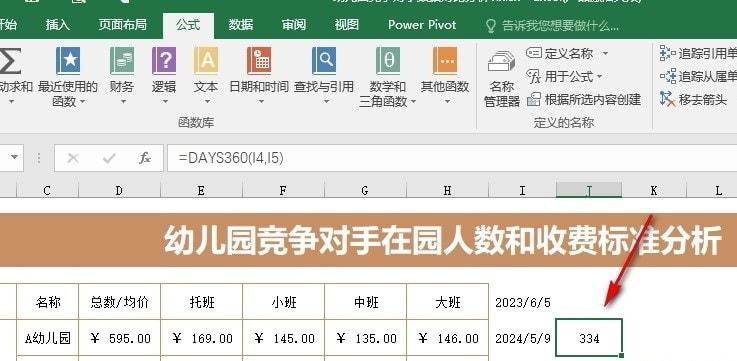Click 根据所选内容创建 button
The width and height of the screenshot is (737, 361).
pyautogui.click(x=583, y=100)
